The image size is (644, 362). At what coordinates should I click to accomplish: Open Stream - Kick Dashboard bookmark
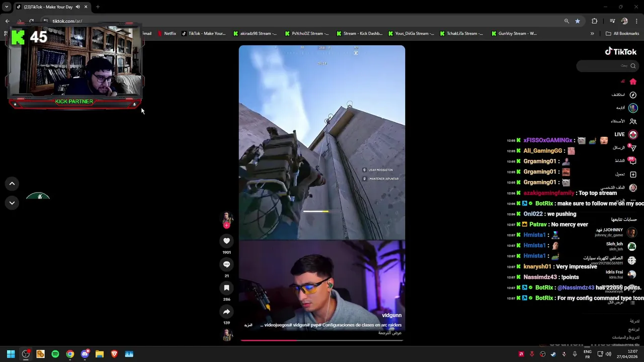[x=359, y=34]
